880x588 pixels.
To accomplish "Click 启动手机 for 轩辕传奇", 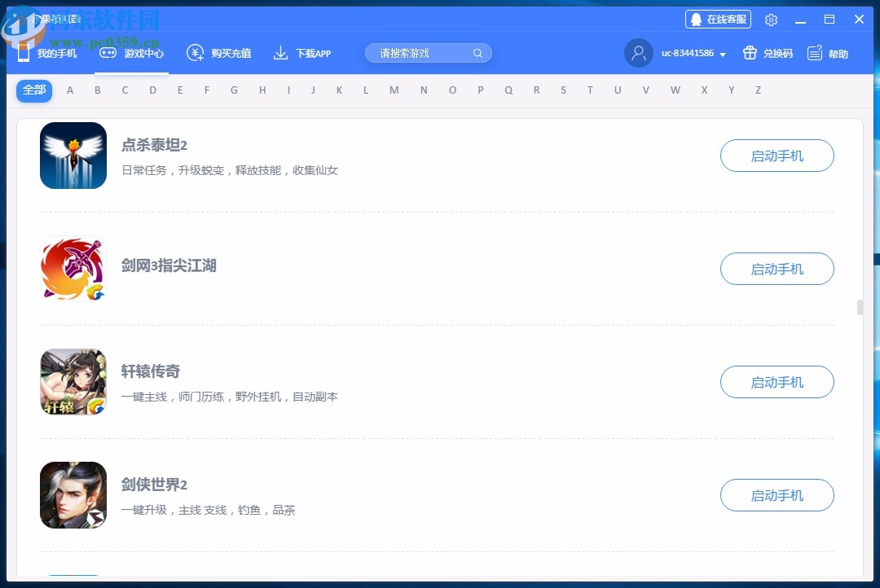I will (777, 382).
